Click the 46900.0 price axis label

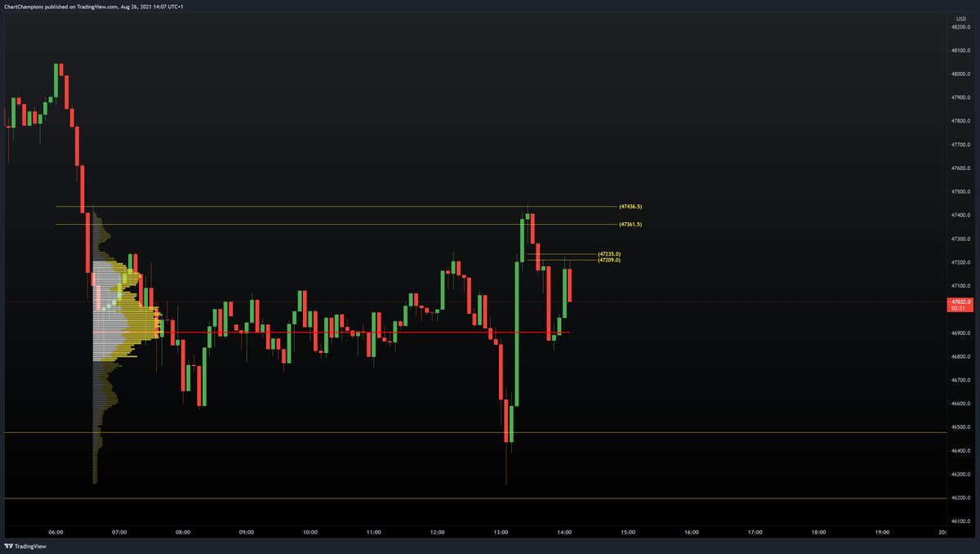960,333
